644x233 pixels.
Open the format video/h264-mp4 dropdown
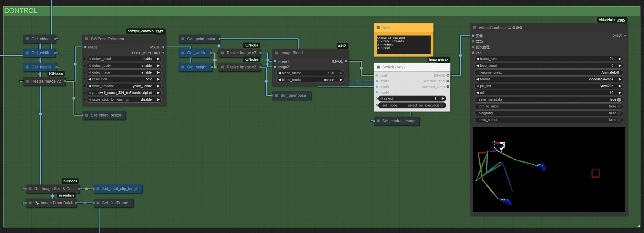tap(548, 79)
